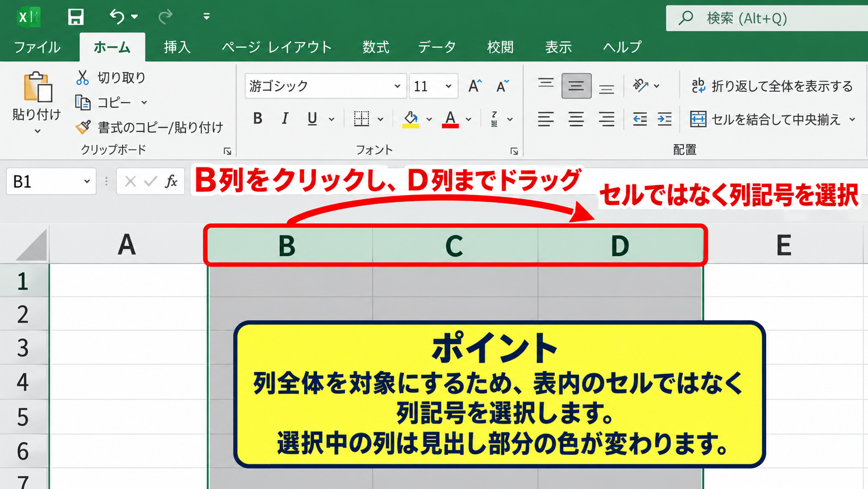Switch to the ページ レイアウト tab
Viewport: 868px width, 489px height.
click(x=277, y=47)
